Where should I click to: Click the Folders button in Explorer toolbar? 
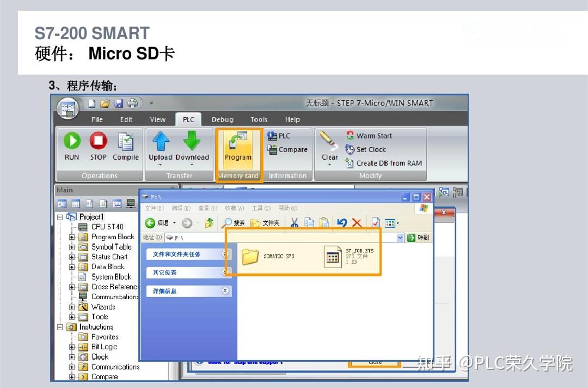(x=265, y=223)
